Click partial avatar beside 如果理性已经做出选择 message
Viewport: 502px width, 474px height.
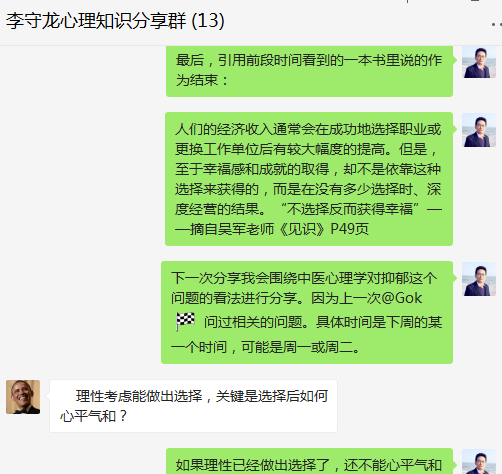(479, 462)
